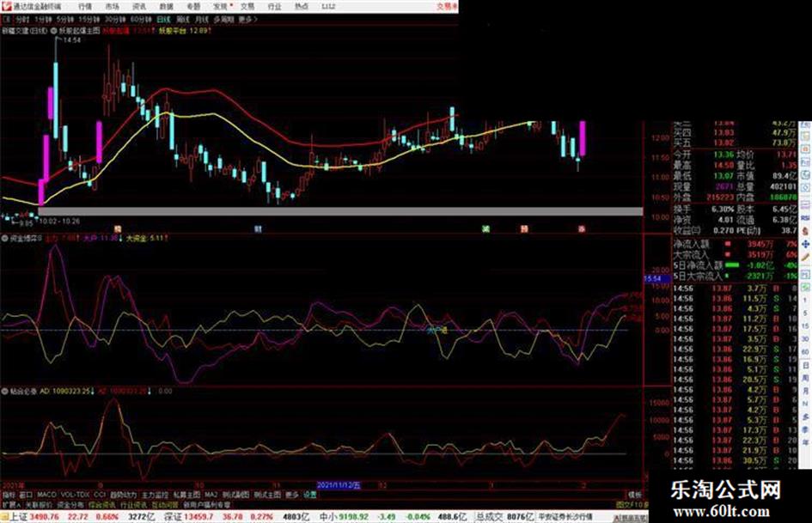The image size is (812, 523).
Task: Select the 周线 weekly period tab
Action: (x=182, y=20)
